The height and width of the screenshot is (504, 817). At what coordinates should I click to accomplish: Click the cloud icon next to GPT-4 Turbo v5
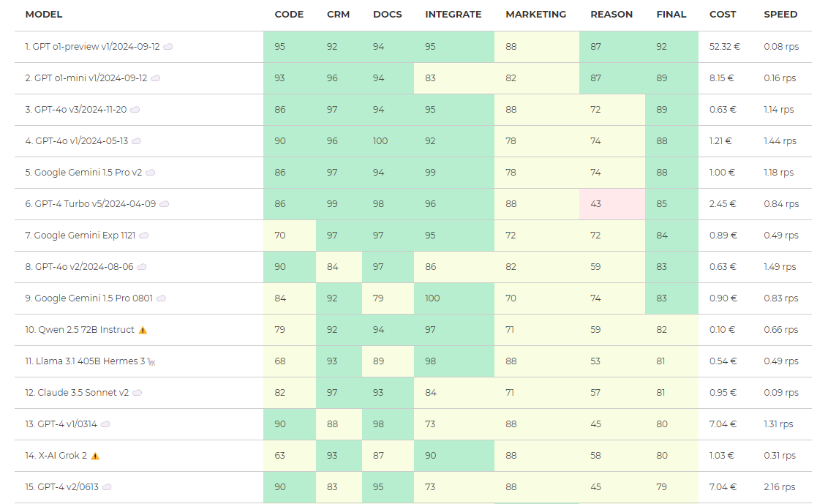[x=165, y=204]
